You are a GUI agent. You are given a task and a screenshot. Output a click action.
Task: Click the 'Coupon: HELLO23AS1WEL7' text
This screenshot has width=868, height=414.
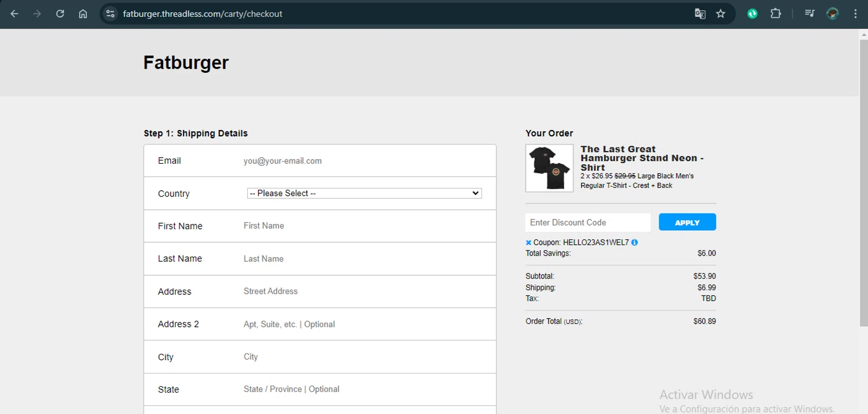[x=581, y=243]
